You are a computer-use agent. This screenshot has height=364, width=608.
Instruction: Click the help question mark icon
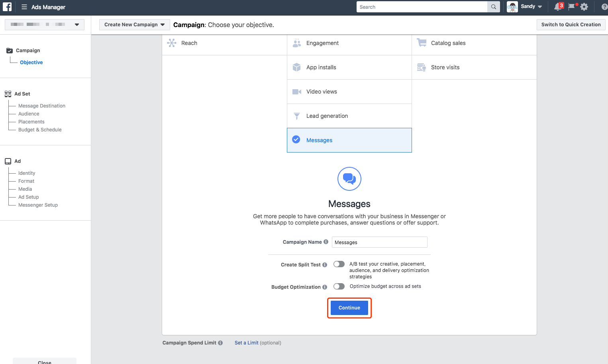pyautogui.click(x=604, y=7)
